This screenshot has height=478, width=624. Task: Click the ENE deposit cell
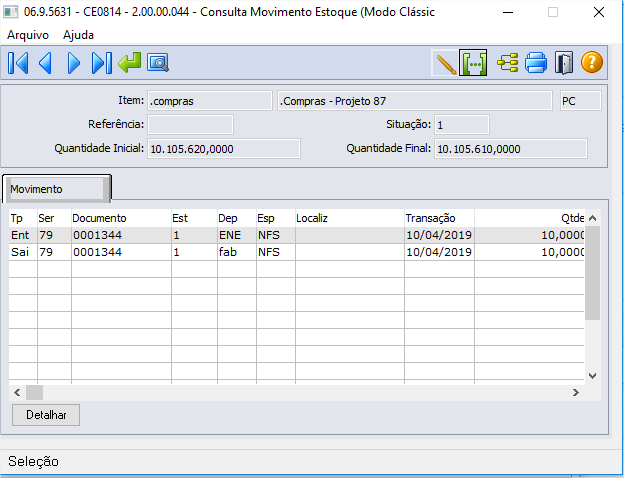coord(237,235)
